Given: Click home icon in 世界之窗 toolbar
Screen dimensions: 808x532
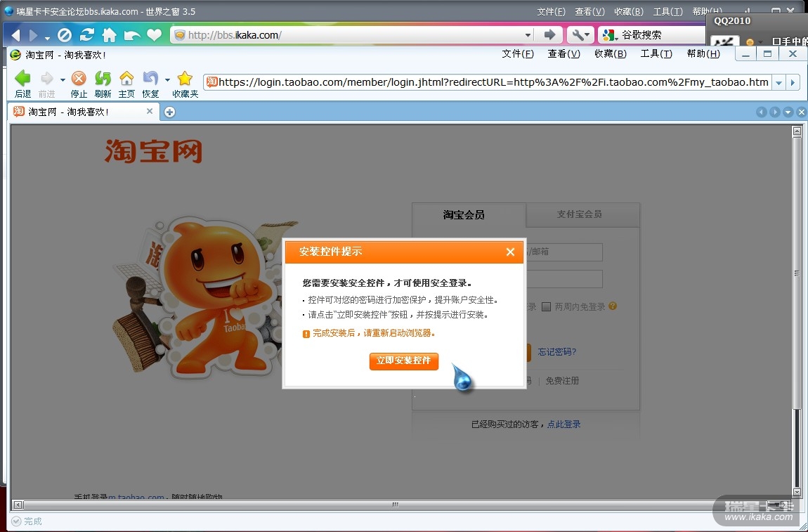Looking at the screenshot, I should coord(109,35).
